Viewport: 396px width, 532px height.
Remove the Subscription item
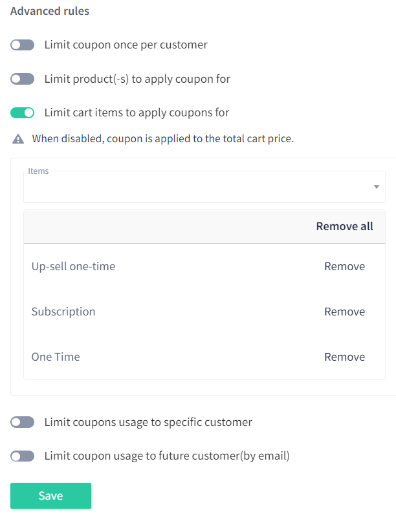(x=344, y=312)
